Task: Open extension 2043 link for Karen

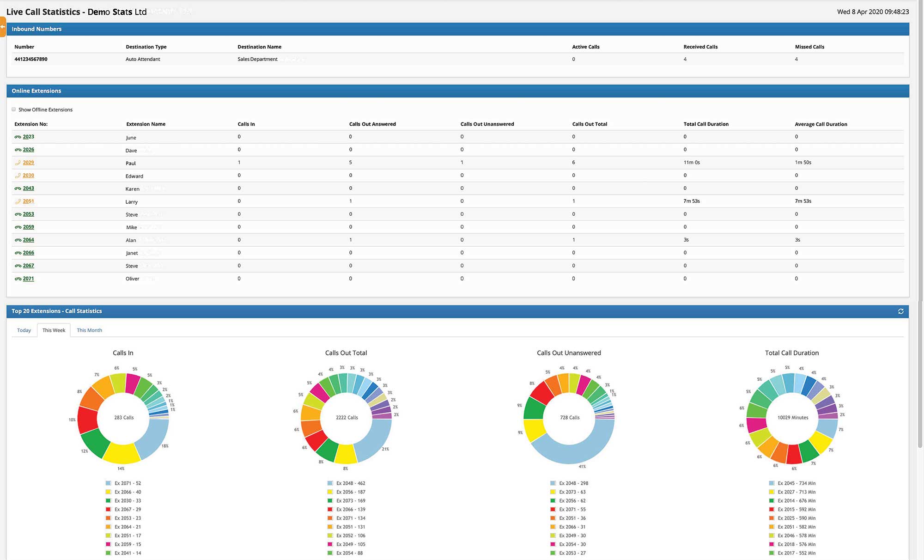Action: pos(29,189)
